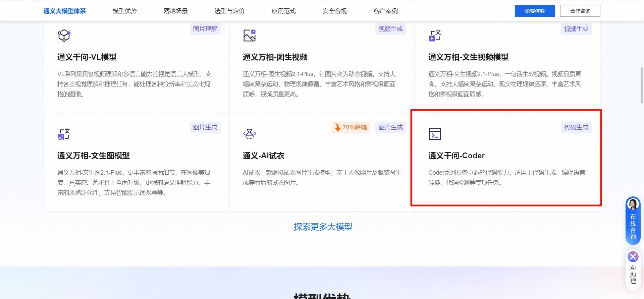Click the 通义千问-VL模型 cube icon
This screenshot has height=299, width=644.
64,36
